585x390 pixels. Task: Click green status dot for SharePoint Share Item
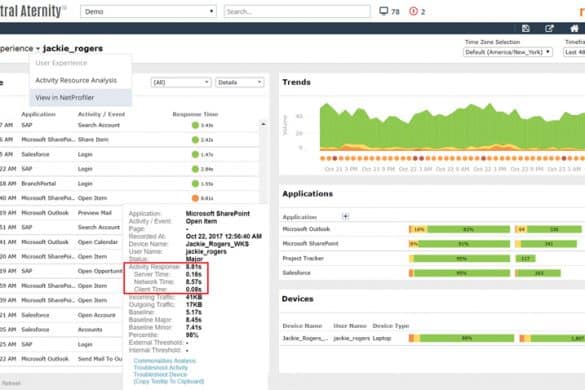(x=195, y=140)
